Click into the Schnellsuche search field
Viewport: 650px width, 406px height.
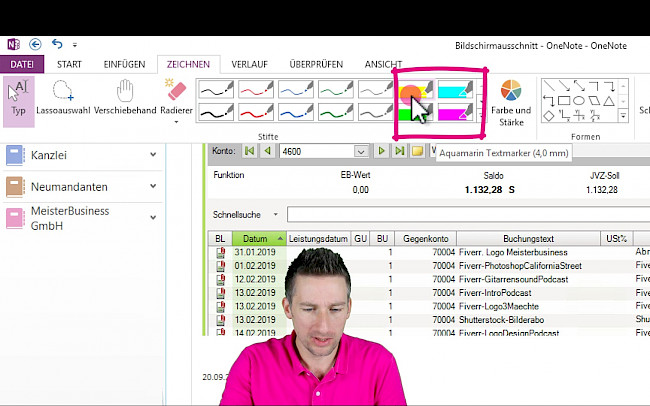468,215
